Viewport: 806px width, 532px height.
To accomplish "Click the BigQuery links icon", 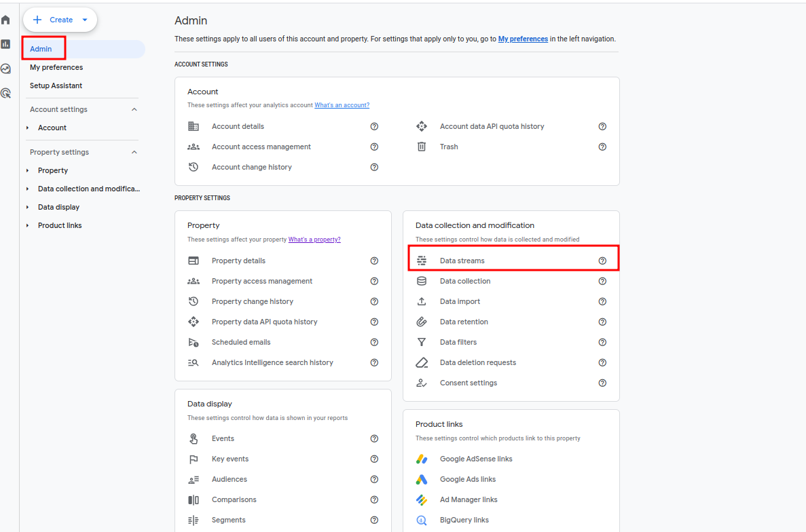I will [422, 520].
